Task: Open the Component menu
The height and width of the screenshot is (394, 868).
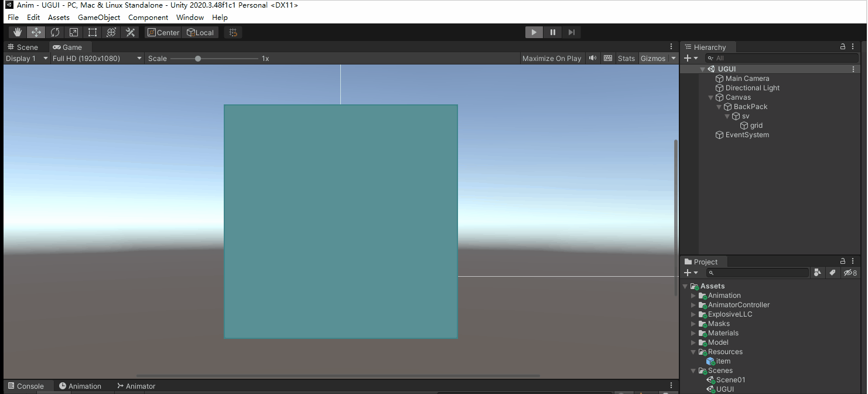Action: pyautogui.click(x=148, y=18)
